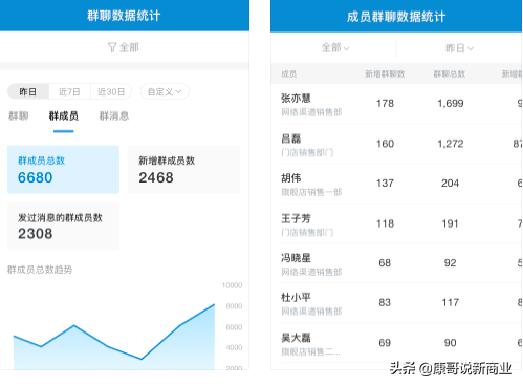Click the 10000 axis label on chart
This screenshot has height=386, width=523.
[232, 285]
